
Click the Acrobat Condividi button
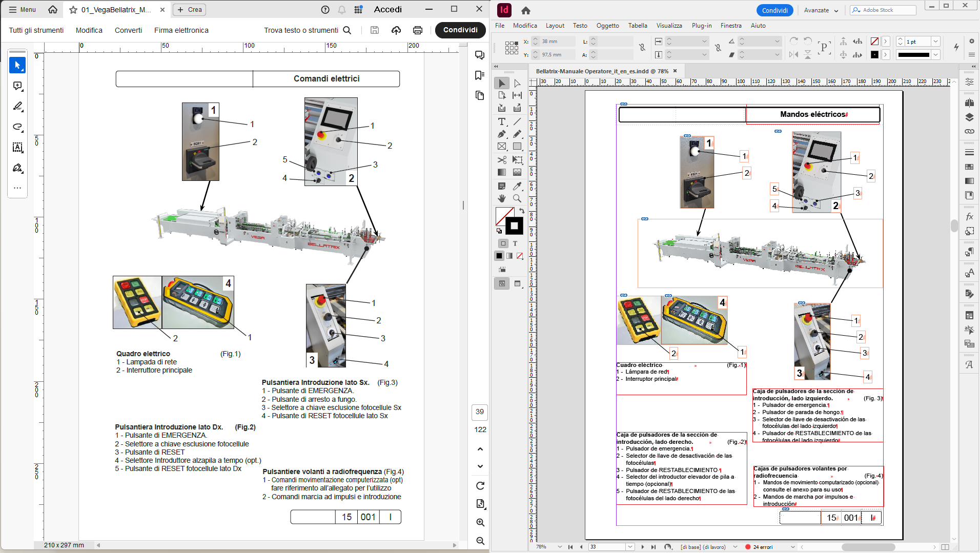(x=460, y=30)
